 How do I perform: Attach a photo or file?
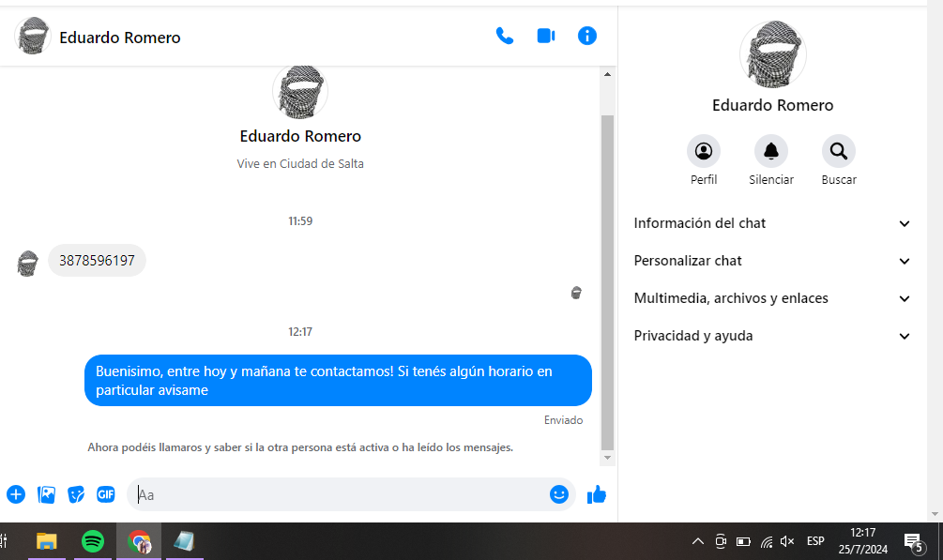pyautogui.click(x=46, y=494)
